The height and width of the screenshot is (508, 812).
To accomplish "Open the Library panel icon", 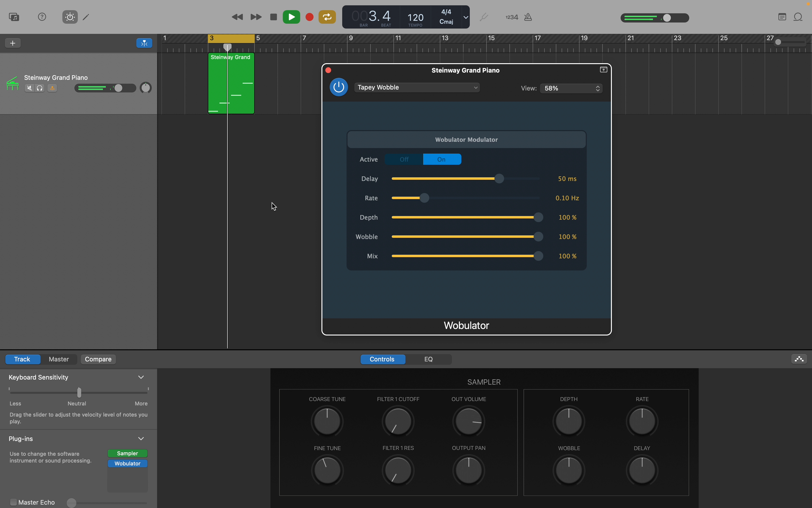I will tap(14, 17).
